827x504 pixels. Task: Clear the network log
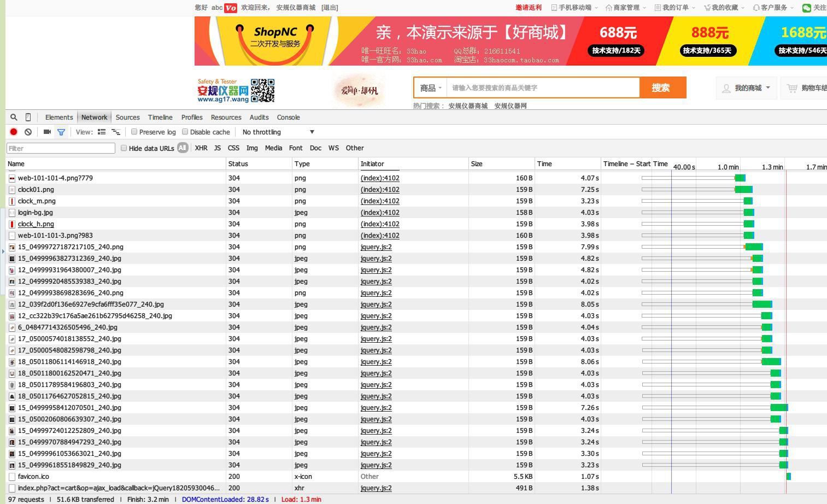pos(28,132)
